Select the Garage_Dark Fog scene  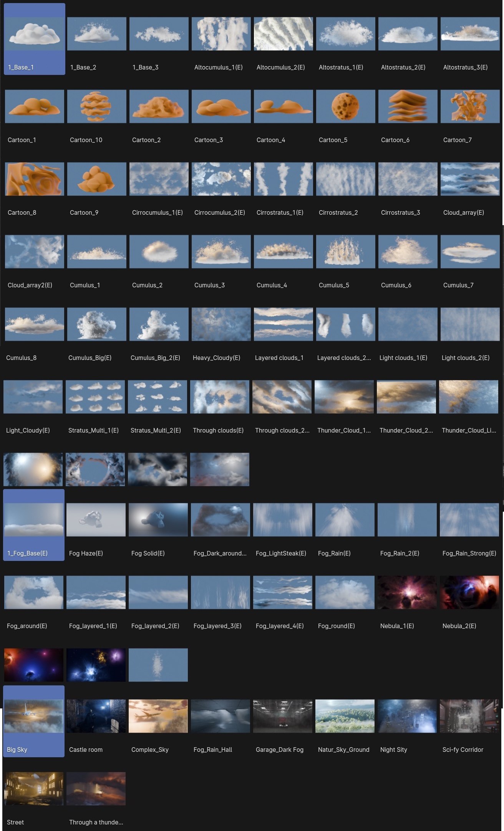pos(282,716)
